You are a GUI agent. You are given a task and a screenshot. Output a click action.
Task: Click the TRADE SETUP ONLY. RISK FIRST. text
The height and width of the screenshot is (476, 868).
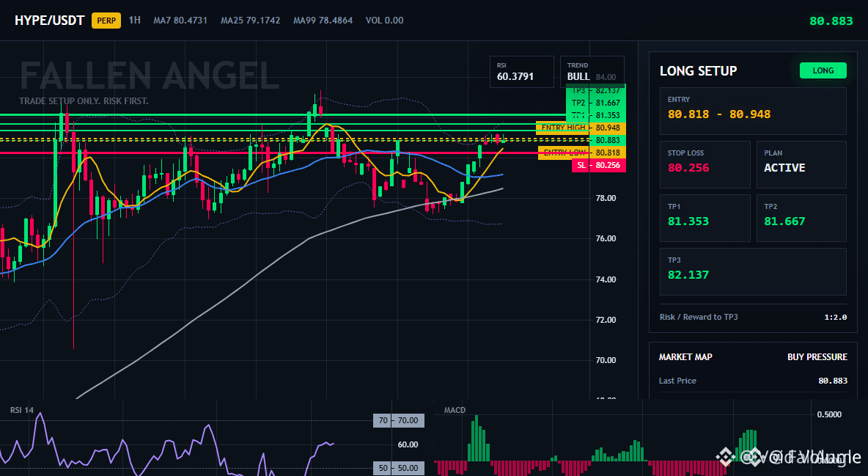pos(84,101)
